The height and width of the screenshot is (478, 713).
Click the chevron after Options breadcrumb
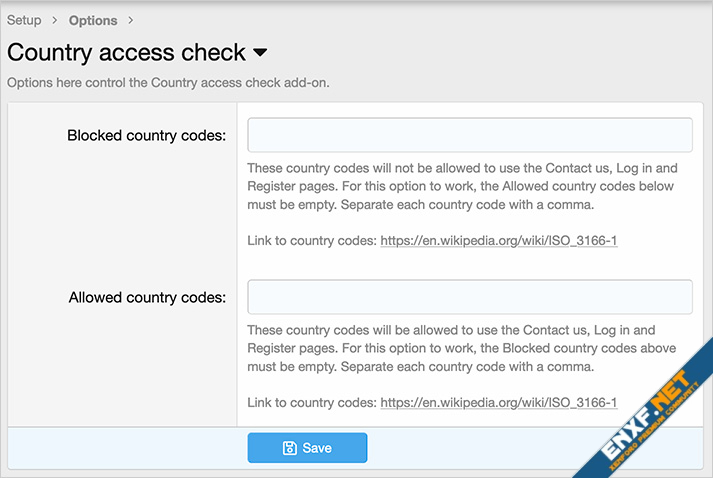click(x=131, y=20)
